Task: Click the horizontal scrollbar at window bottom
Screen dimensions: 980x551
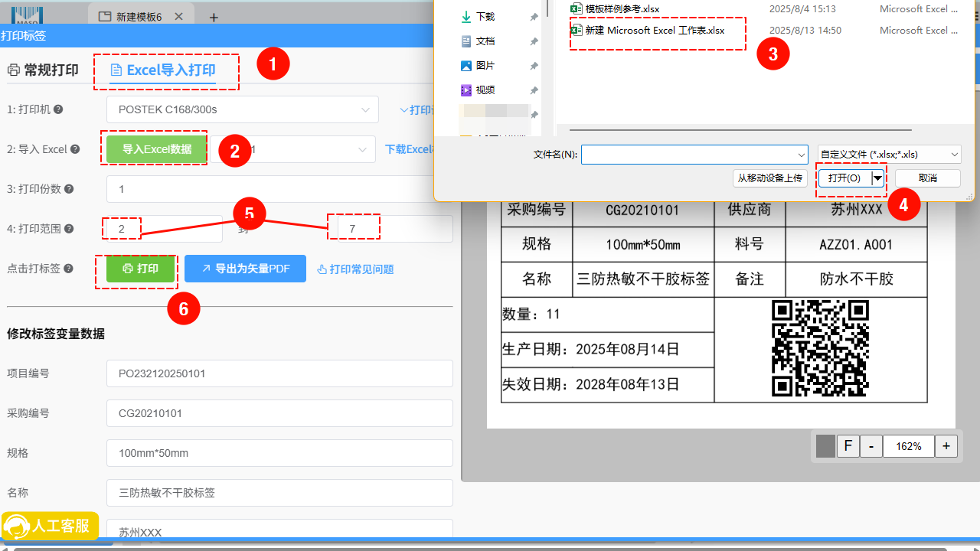Action: pos(479,549)
